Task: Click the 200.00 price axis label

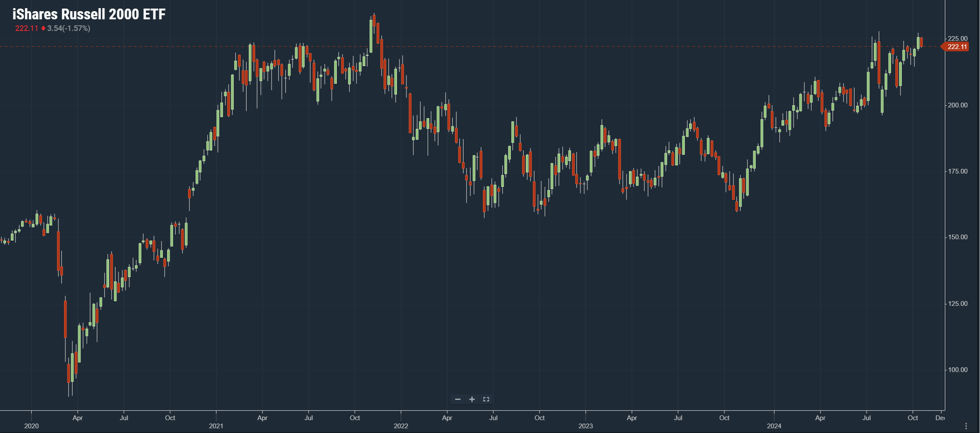Action: coord(958,105)
